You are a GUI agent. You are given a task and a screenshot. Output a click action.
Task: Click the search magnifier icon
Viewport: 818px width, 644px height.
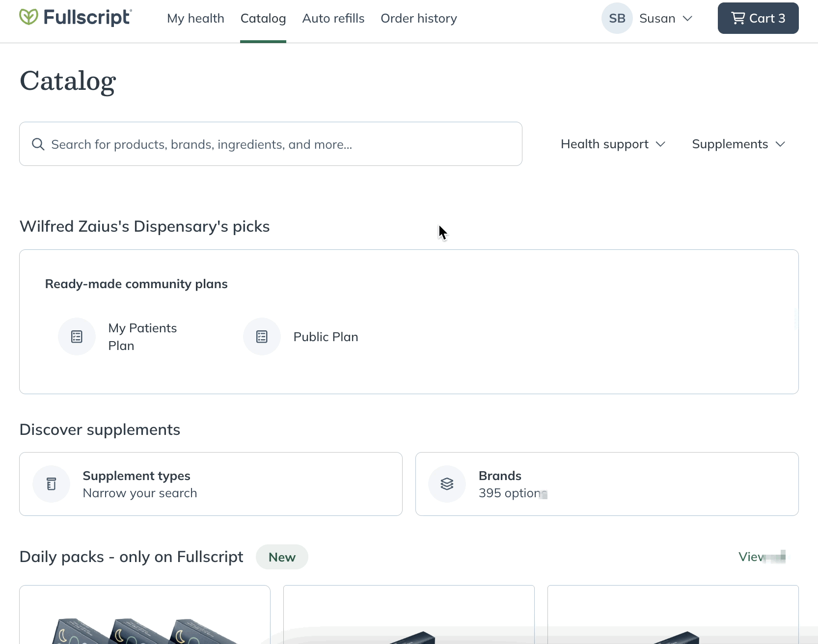pyautogui.click(x=38, y=144)
